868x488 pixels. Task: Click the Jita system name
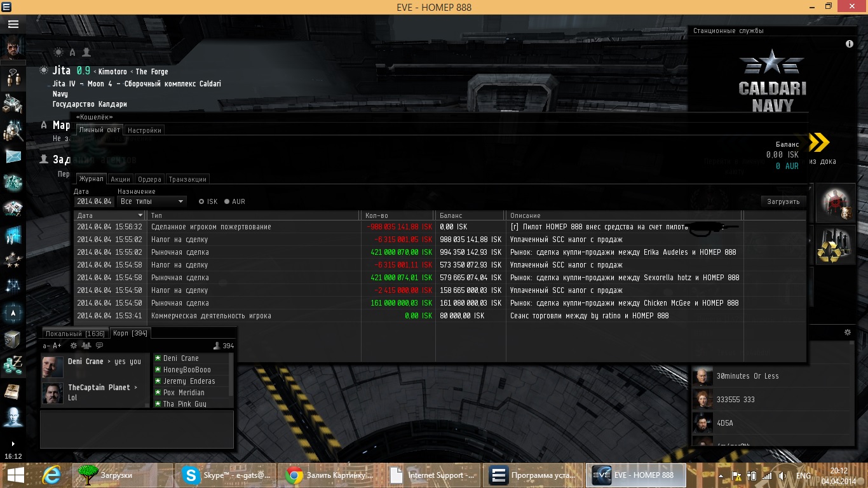[62, 71]
